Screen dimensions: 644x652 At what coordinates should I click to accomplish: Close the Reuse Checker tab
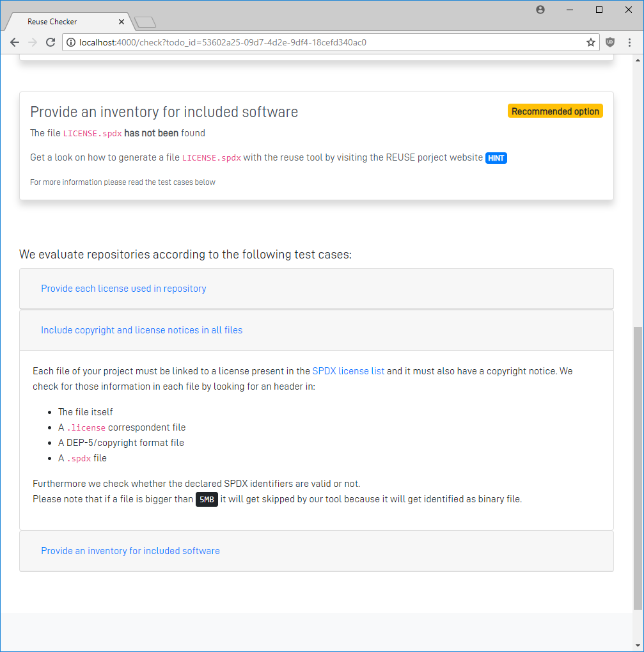[x=122, y=22]
